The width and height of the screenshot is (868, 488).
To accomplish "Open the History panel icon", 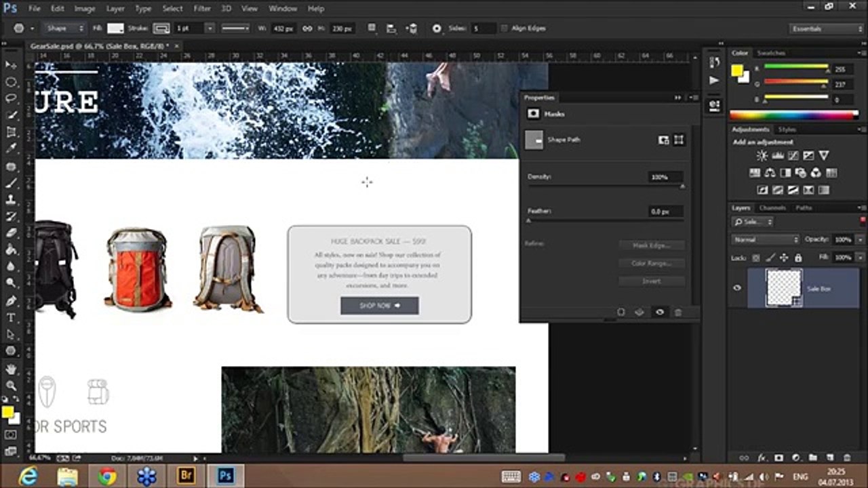I will click(x=713, y=63).
